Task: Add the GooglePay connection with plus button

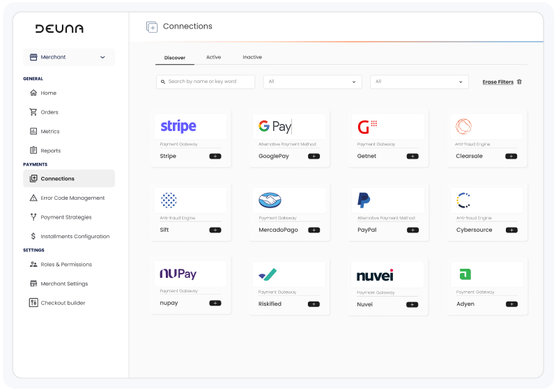Action: click(x=314, y=156)
